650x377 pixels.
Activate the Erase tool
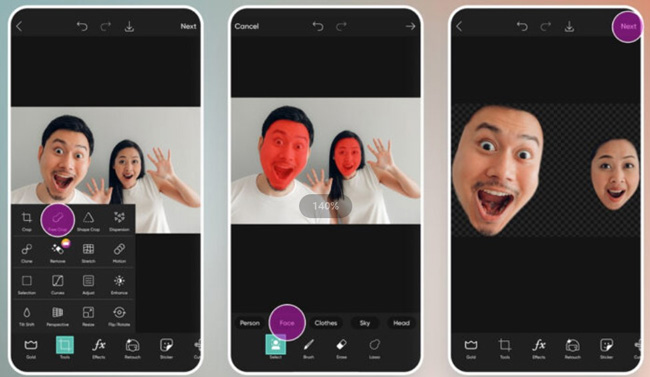[x=341, y=348]
